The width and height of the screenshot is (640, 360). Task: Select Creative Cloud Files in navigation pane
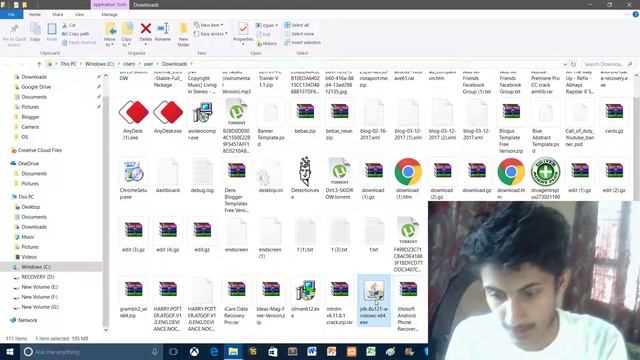tap(40, 150)
